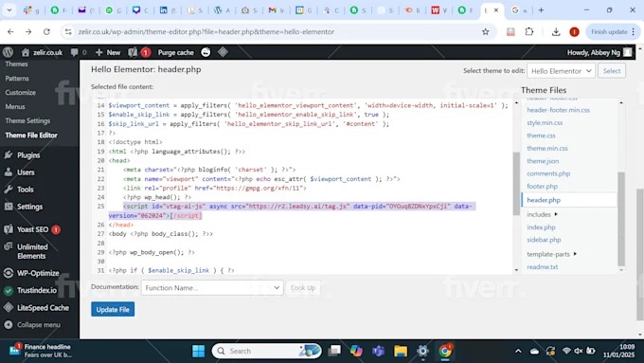Viewport: 644px width, 363px height.
Task: Open Theme Settings in sidebar
Action: [27, 121]
